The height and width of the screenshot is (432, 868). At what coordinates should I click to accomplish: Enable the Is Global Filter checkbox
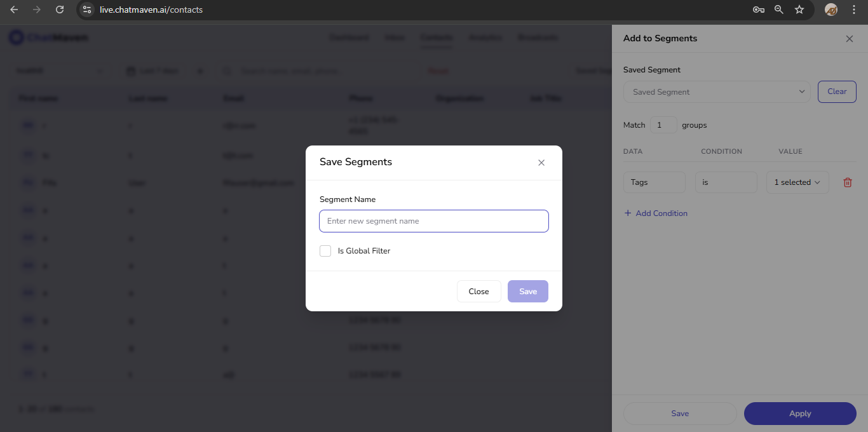[325, 250]
